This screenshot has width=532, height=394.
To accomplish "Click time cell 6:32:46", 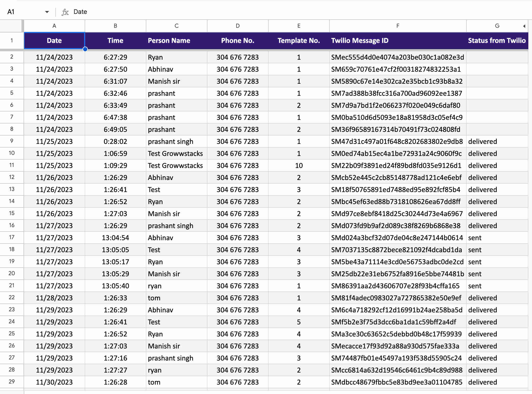I will tap(115, 93).
